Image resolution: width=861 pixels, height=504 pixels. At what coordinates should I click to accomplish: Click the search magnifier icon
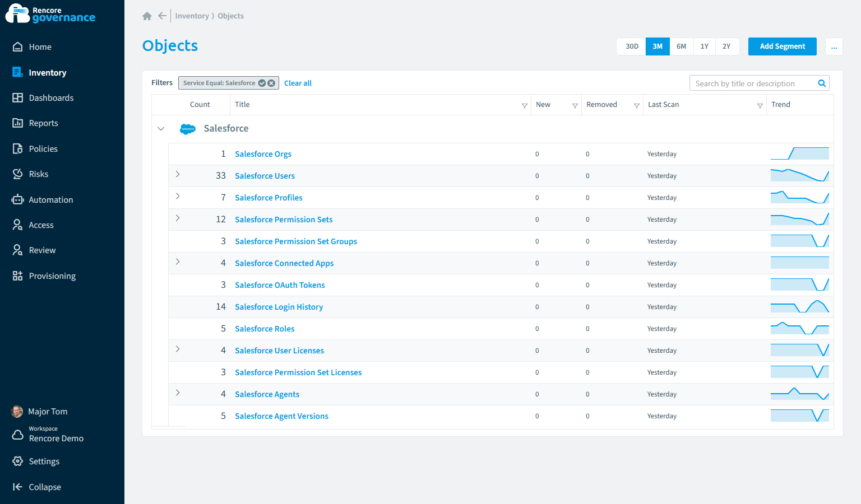coord(822,83)
